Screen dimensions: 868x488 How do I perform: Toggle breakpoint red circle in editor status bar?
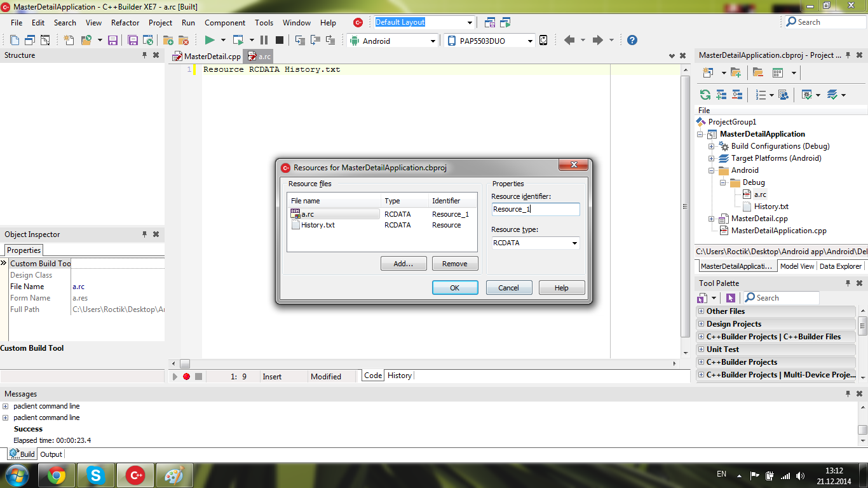(x=186, y=376)
